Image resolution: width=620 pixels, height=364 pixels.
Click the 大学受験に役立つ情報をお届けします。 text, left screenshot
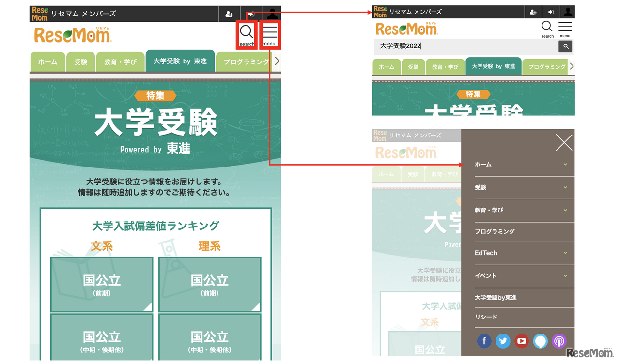[x=154, y=182]
